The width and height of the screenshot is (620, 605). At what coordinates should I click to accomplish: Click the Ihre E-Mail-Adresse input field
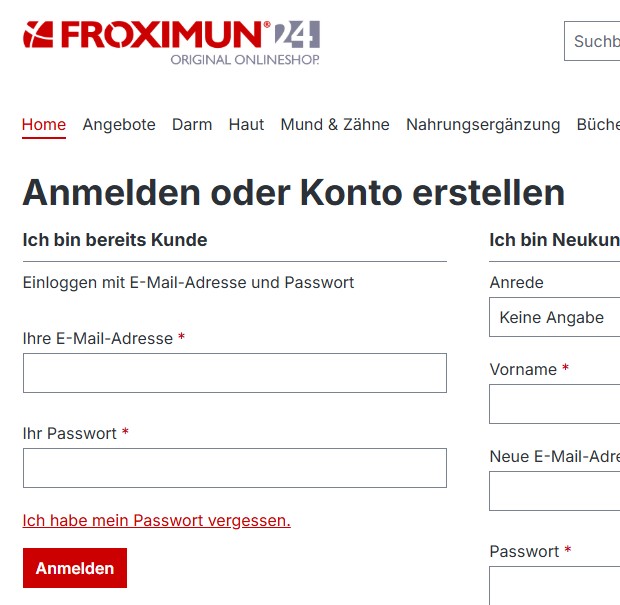(x=234, y=373)
